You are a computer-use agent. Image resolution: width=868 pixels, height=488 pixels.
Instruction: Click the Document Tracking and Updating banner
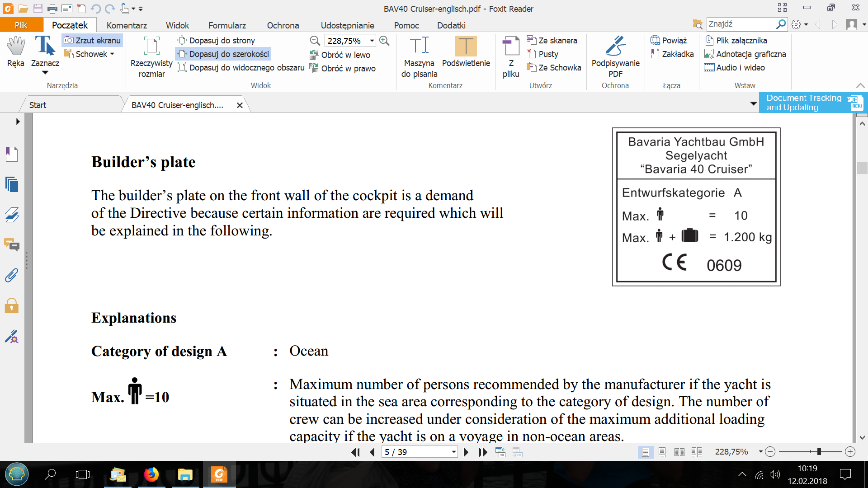(812, 103)
